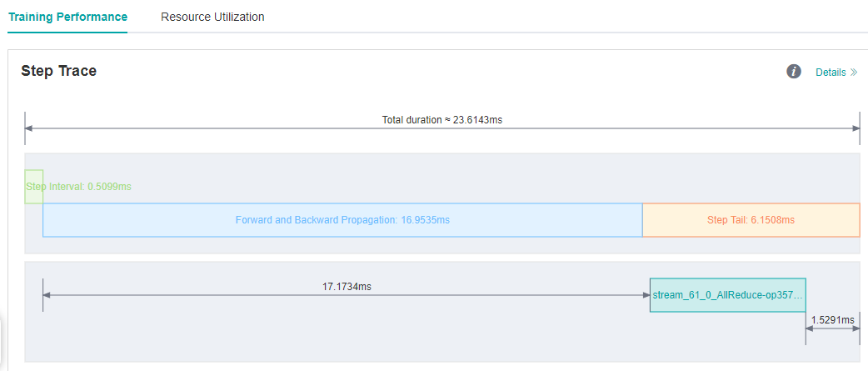Screen dimensions: 868x371
Task: Click the stream_61_0_AllReduce operator block
Action: coord(727,295)
